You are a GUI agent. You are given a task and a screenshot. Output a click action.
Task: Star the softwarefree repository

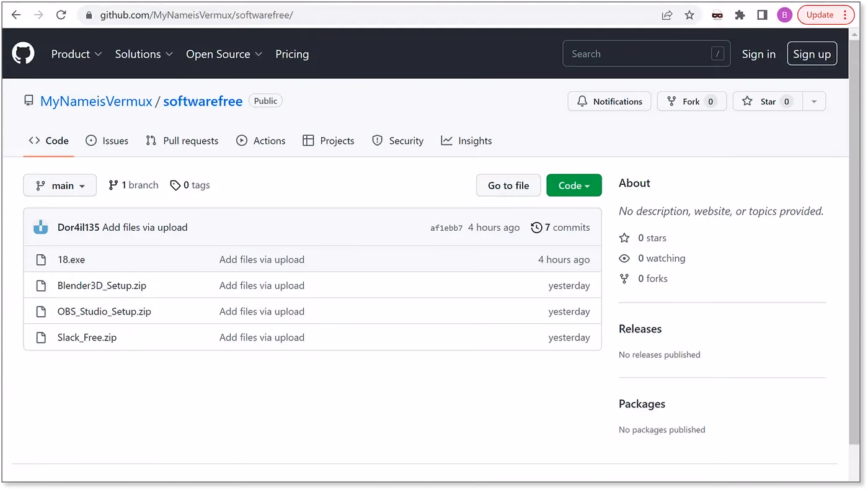[768, 101]
